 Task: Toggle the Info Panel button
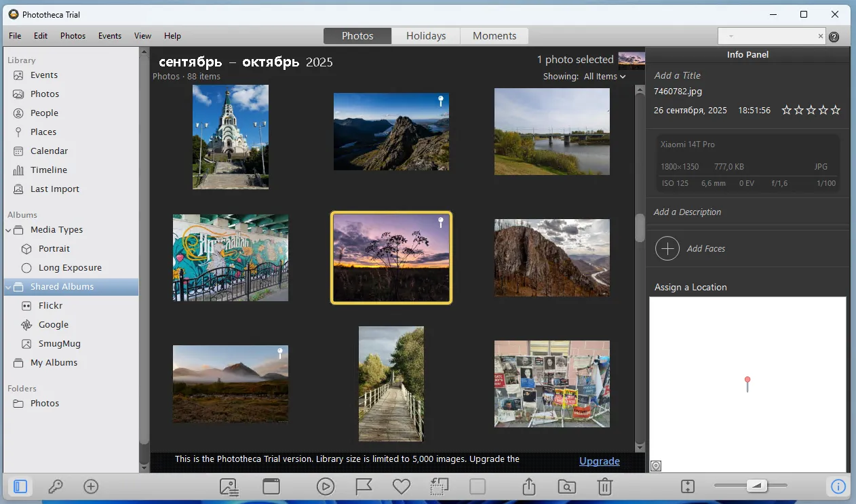(838, 486)
